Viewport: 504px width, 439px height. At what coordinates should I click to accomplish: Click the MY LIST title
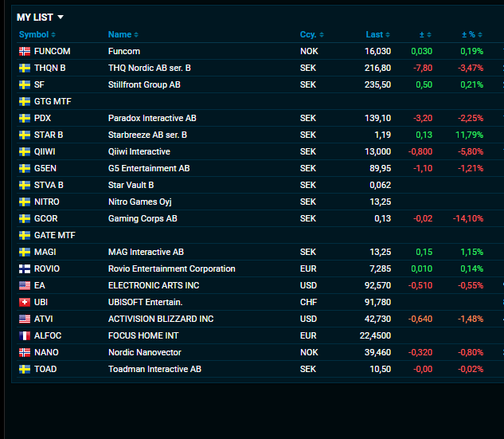(35, 17)
